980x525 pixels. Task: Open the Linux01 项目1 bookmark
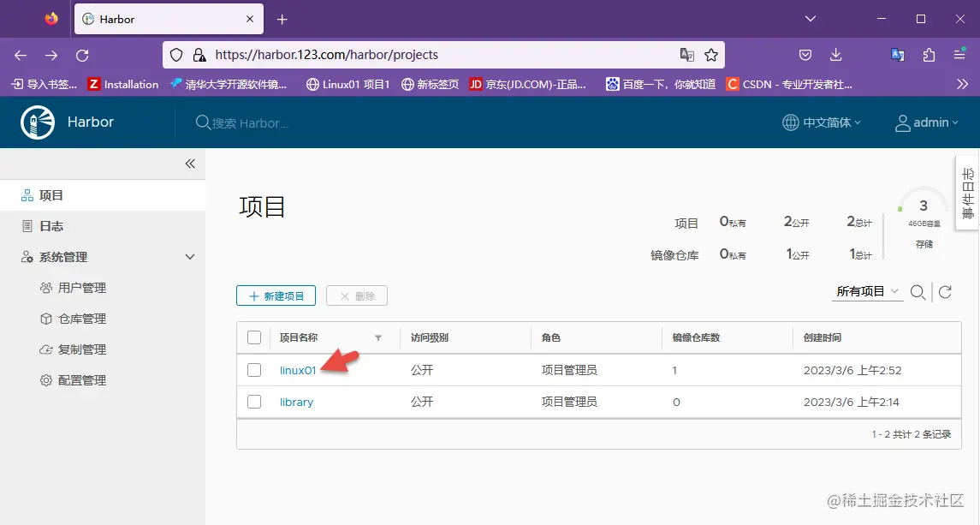(348, 85)
